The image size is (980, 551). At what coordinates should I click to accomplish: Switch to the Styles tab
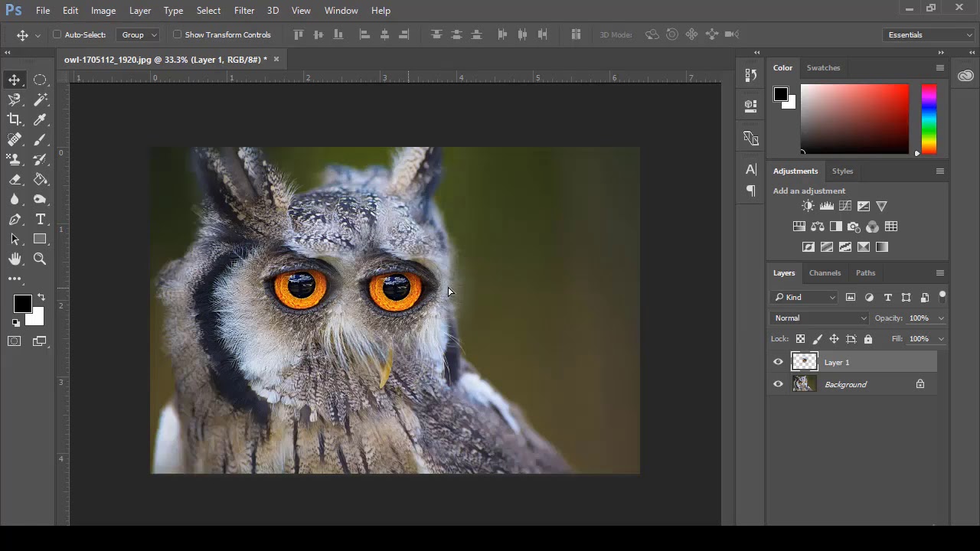(842, 171)
